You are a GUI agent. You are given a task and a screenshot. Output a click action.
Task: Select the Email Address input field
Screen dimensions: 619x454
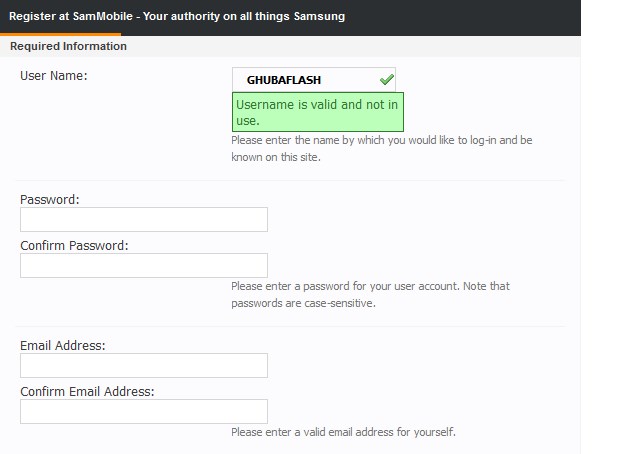[144, 365]
